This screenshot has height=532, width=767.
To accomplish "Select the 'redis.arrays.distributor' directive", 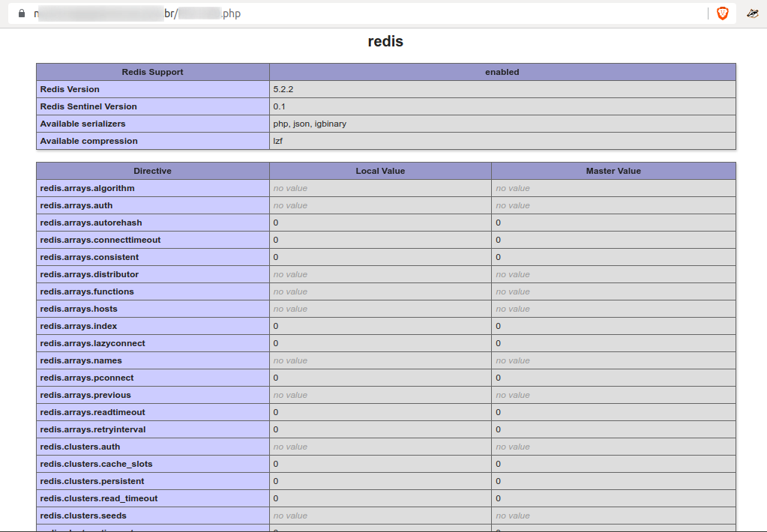I will click(89, 274).
